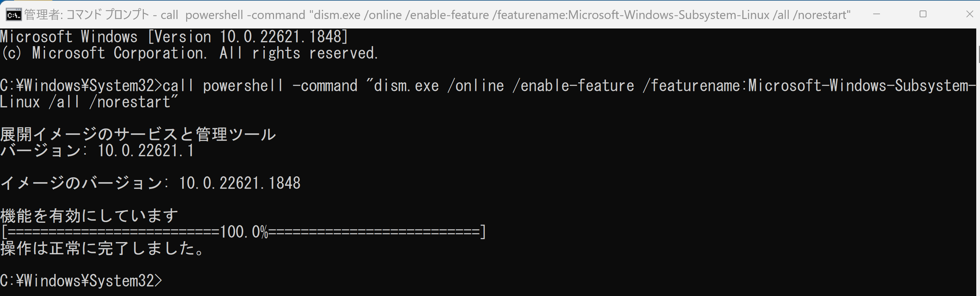The image size is (980, 296).
Task: Click the Command Prompt icon in title bar
Action: (x=14, y=15)
